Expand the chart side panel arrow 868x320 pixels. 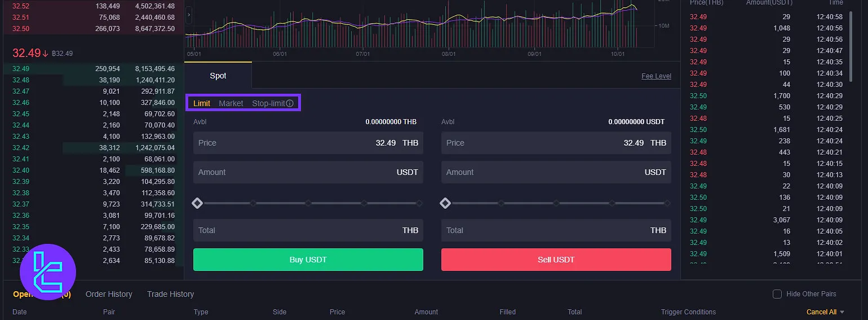coord(189,14)
